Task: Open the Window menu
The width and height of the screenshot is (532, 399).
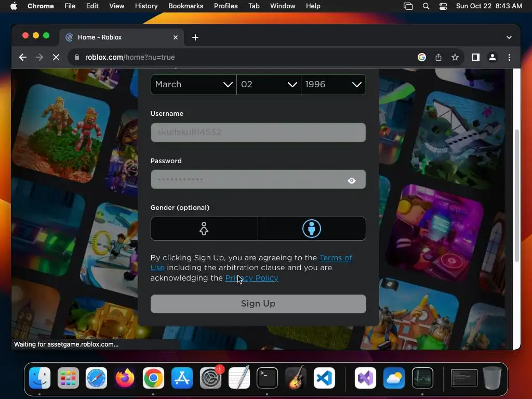Action: coord(283,6)
